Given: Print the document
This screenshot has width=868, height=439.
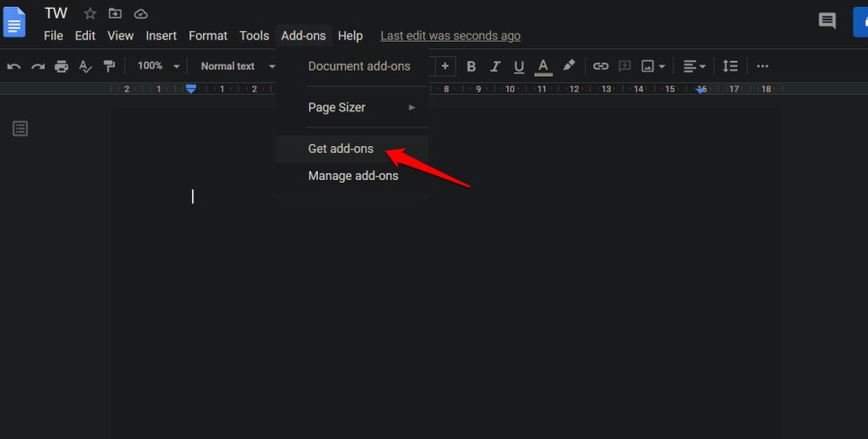Looking at the screenshot, I should pos(62,67).
